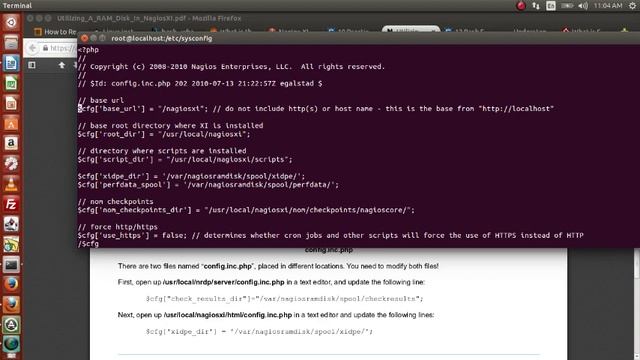Click the '/$cfg' search prompt at terminal bottom

pyautogui.click(x=88, y=244)
